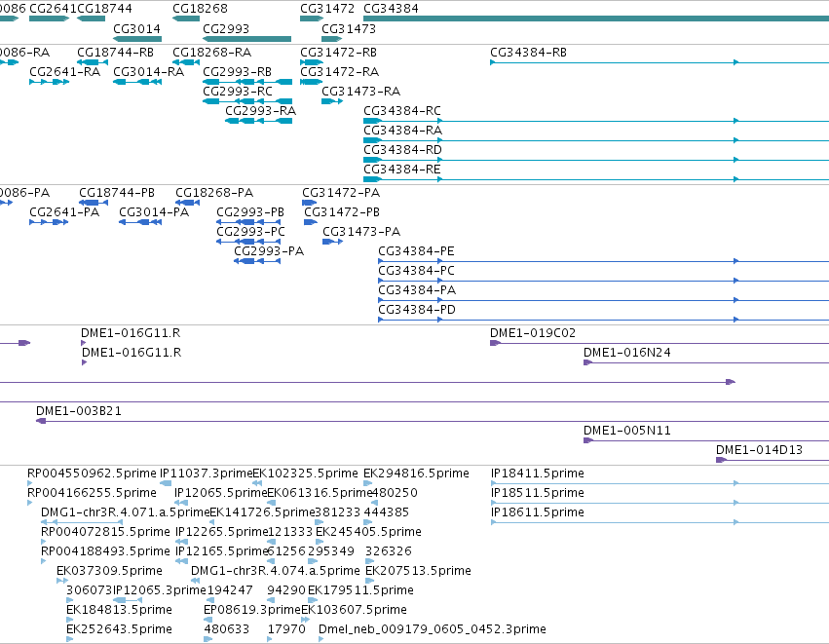This screenshot has height=644, width=829.
Task: Open protein label CG31472-PB
Action: coord(342,212)
